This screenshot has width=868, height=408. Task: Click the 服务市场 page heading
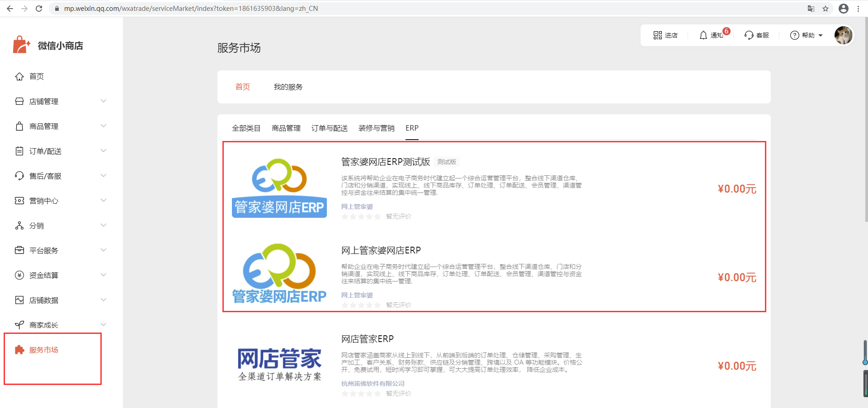pyautogui.click(x=239, y=48)
